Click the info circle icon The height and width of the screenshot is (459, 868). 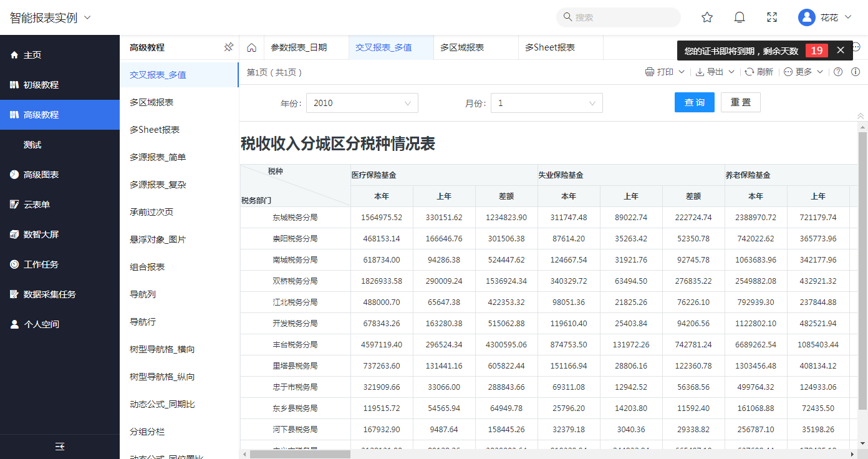tap(856, 72)
